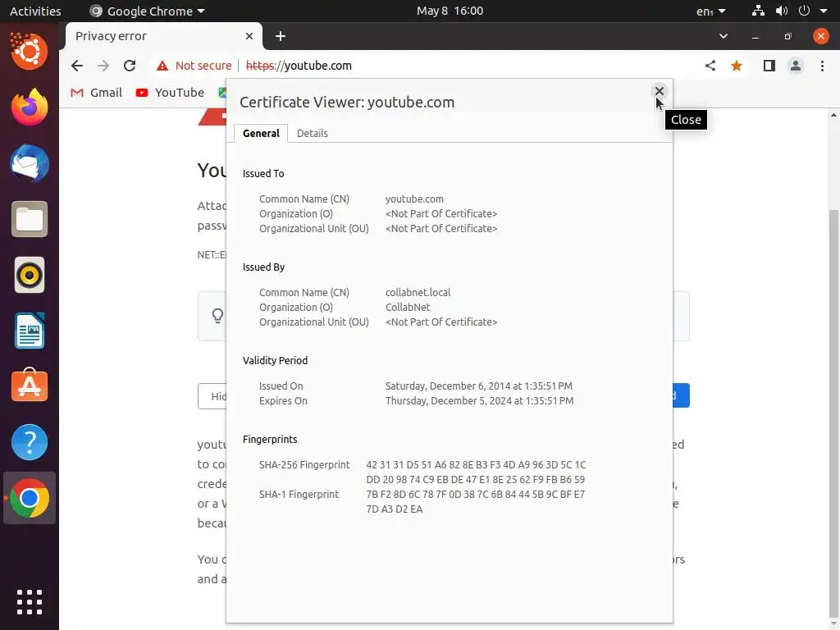This screenshot has height=630, width=840.
Task: Click the power icon in top bar
Action: [x=804, y=11]
